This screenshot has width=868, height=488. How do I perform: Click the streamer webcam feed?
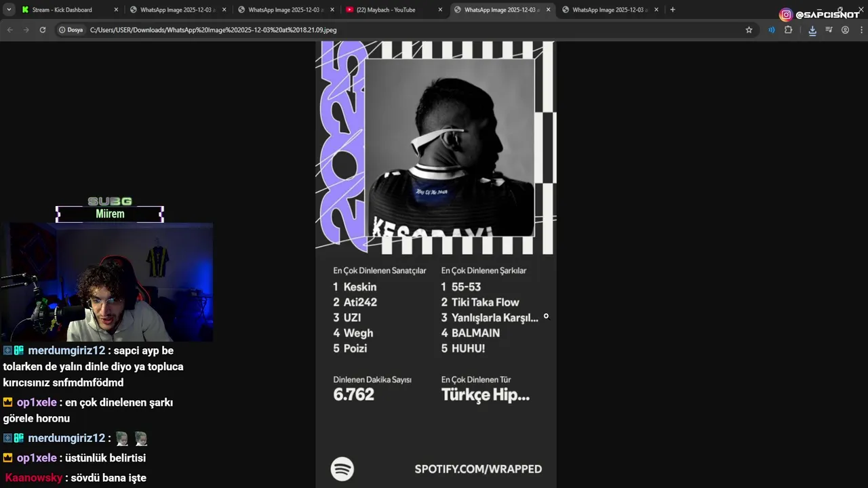click(x=107, y=282)
